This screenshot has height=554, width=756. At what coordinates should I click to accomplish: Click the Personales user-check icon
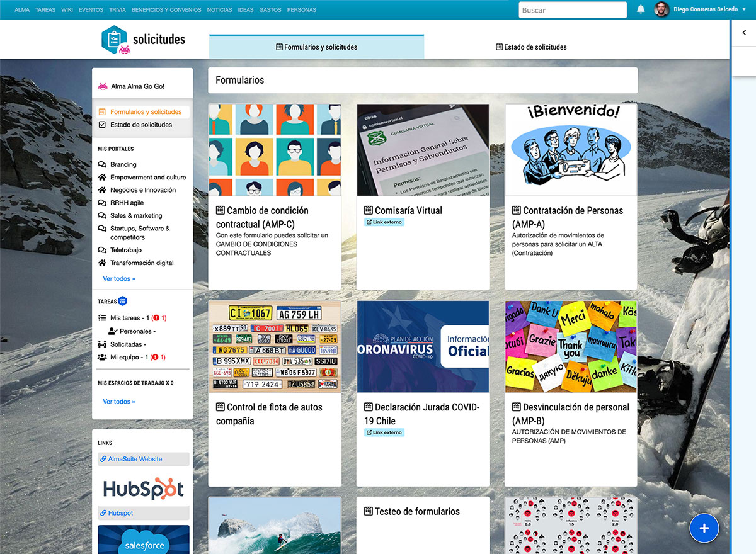113,331
